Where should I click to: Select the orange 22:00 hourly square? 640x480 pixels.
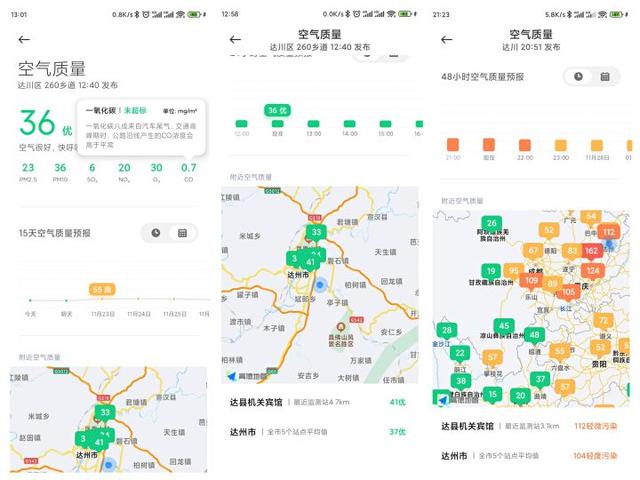pos(524,144)
